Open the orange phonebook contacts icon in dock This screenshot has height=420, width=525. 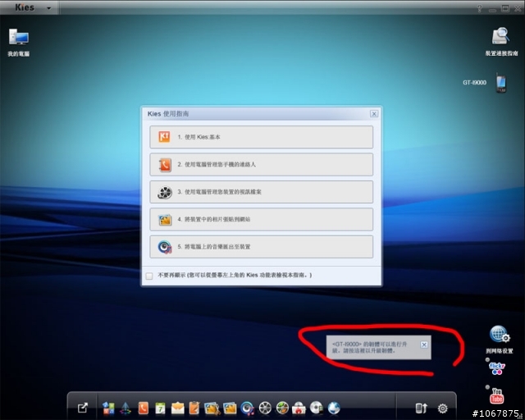click(x=143, y=409)
